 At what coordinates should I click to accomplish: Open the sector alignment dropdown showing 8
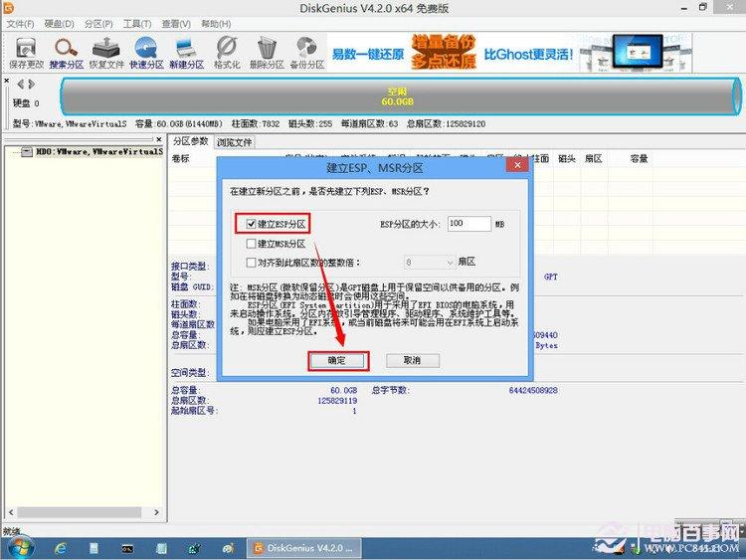pyautogui.click(x=429, y=263)
